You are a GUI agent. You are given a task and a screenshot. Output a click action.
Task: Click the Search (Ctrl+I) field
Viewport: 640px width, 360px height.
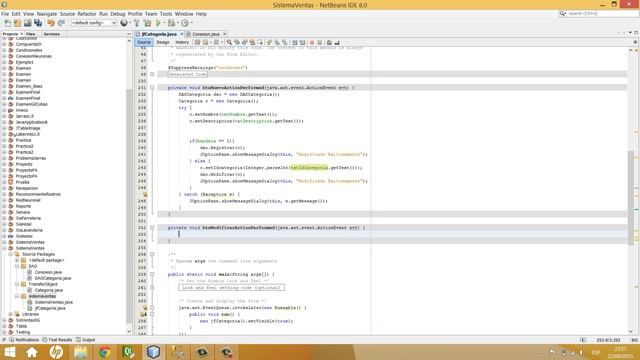(x=598, y=14)
